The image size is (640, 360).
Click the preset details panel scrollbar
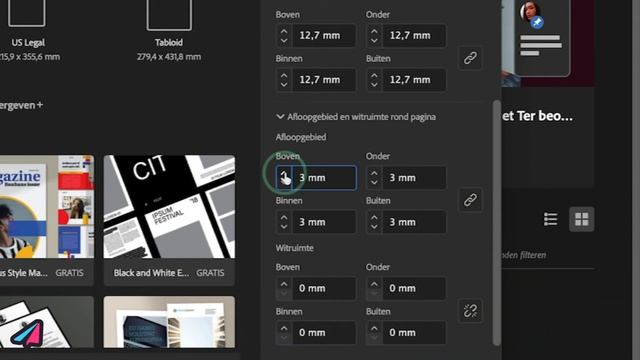point(496,222)
